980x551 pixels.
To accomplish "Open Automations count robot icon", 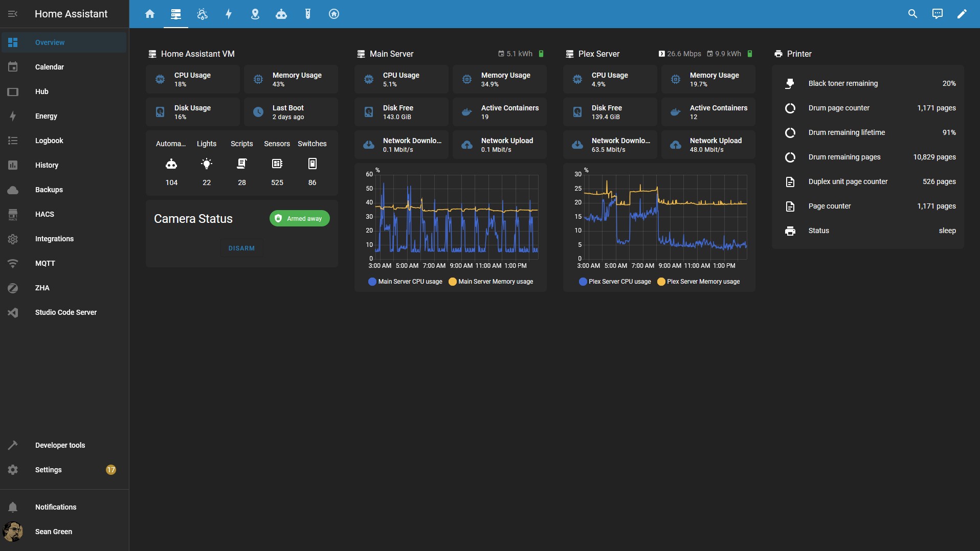I will coord(171,164).
